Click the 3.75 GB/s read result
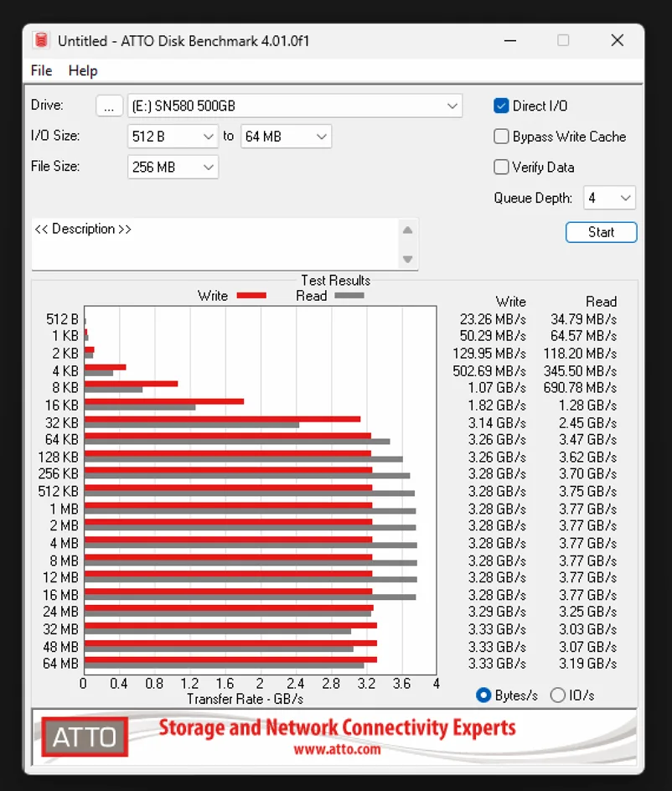Screen dimensions: 672x791 pyautogui.click(x=587, y=491)
